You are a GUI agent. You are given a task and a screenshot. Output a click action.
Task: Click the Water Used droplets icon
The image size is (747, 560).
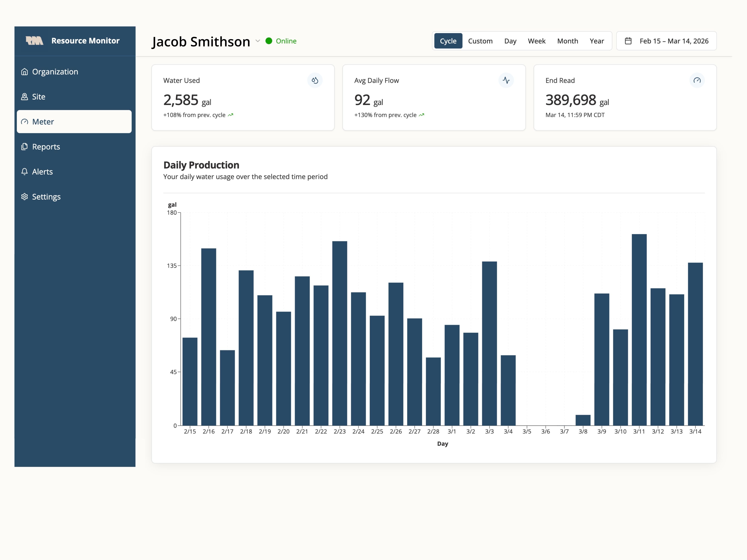315,80
